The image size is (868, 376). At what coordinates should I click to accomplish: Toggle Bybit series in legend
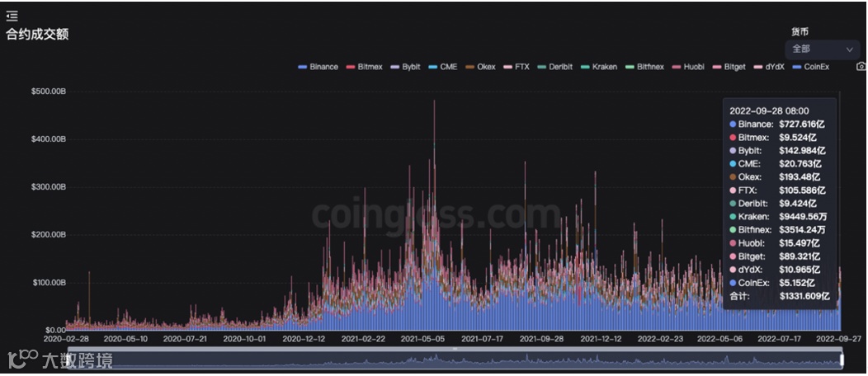point(404,67)
